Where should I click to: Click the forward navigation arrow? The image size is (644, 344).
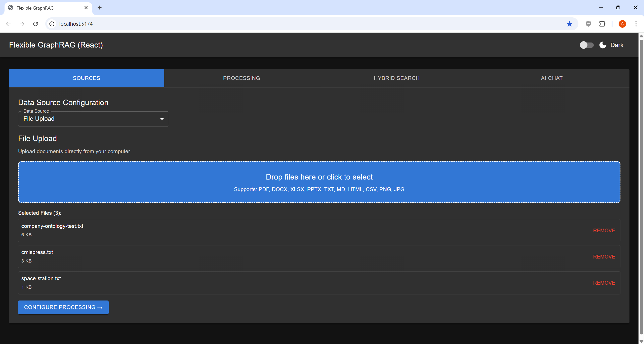click(x=22, y=24)
